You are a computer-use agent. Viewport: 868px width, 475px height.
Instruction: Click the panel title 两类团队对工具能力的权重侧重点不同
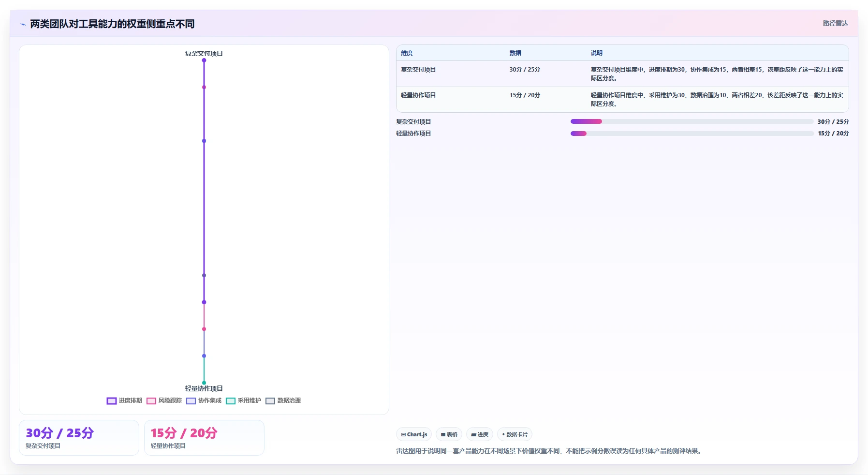[112, 24]
